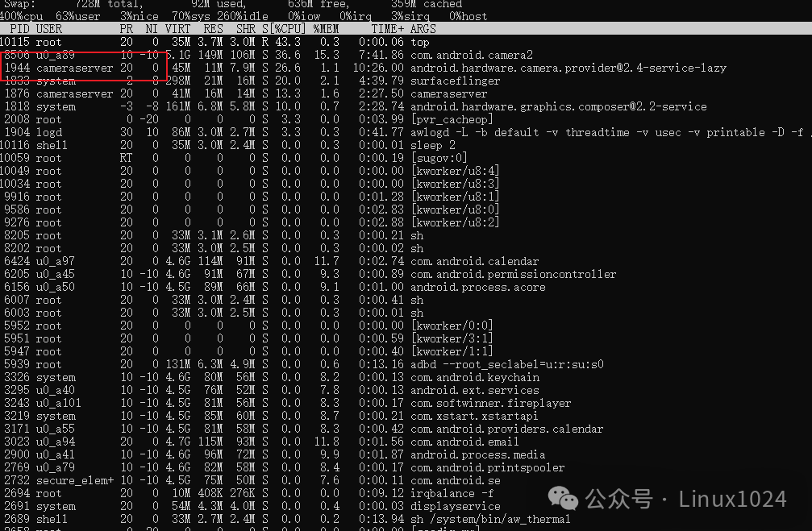Click the [kworker/u8:3] entry
Image resolution: width=812 pixels, height=531 pixels.
[x=456, y=184]
